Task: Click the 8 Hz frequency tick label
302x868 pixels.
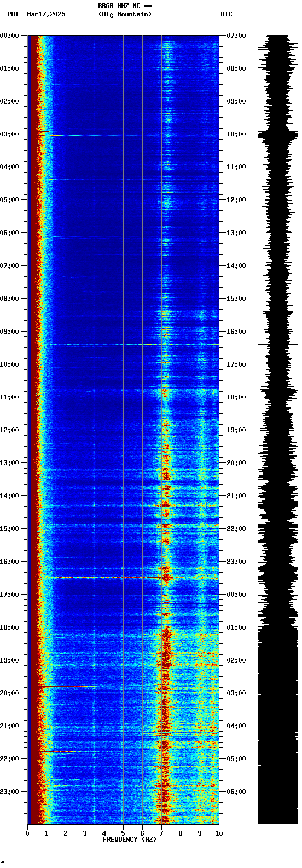Action: [181, 833]
